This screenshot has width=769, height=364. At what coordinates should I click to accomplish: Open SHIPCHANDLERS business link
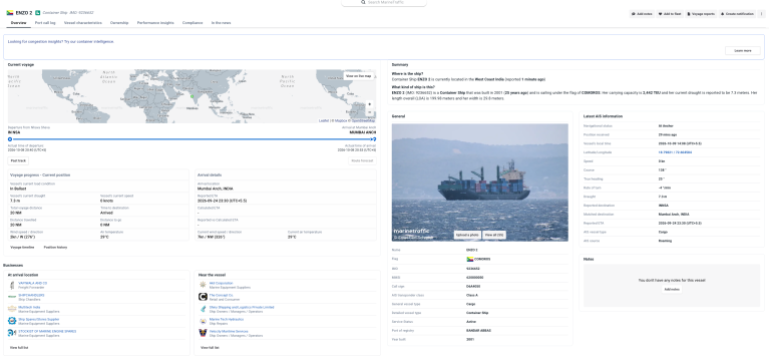31,295
